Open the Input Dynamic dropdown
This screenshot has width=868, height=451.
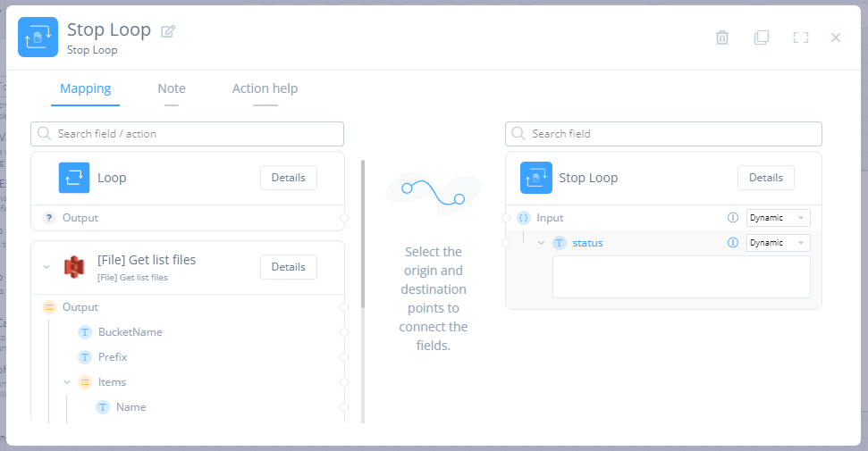(x=778, y=218)
